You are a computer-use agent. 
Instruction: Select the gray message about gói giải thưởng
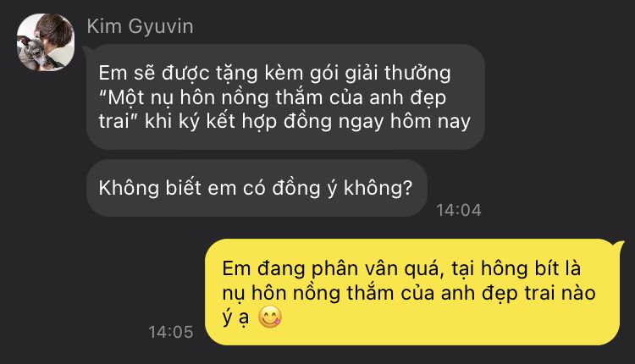coord(285,97)
